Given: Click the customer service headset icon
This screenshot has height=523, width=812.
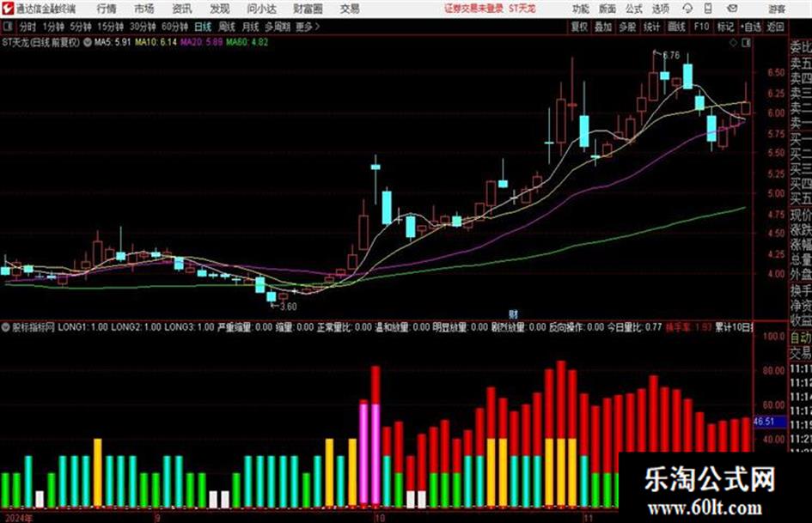Looking at the screenshot, I should tap(687, 9).
